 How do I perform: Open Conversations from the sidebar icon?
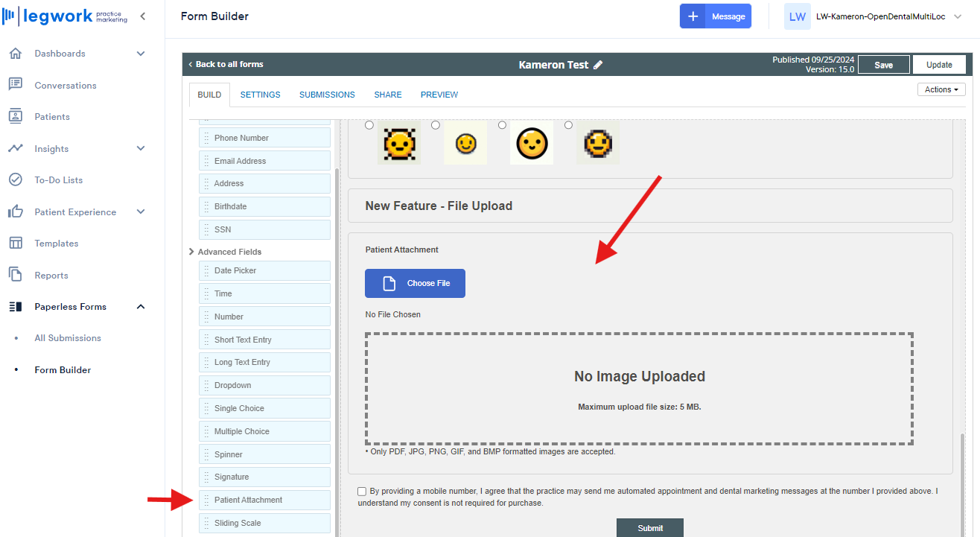point(15,85)
